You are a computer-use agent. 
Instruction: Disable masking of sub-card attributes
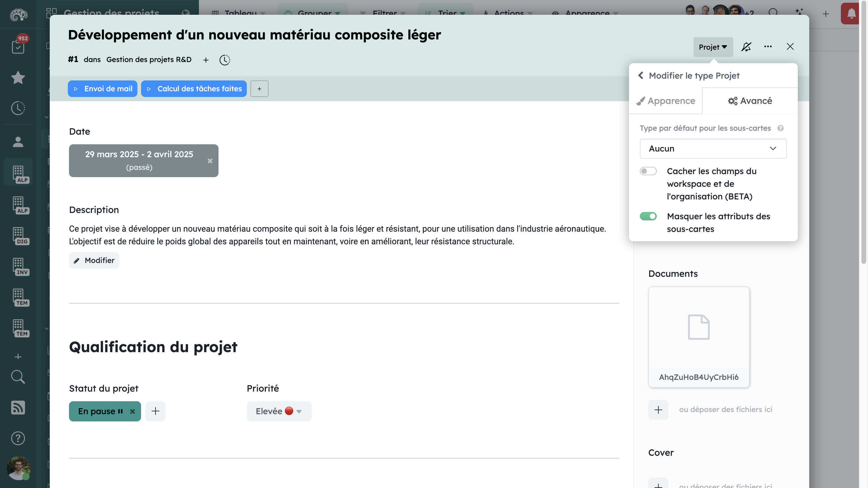pyautogui.click(x=649, y=216)
